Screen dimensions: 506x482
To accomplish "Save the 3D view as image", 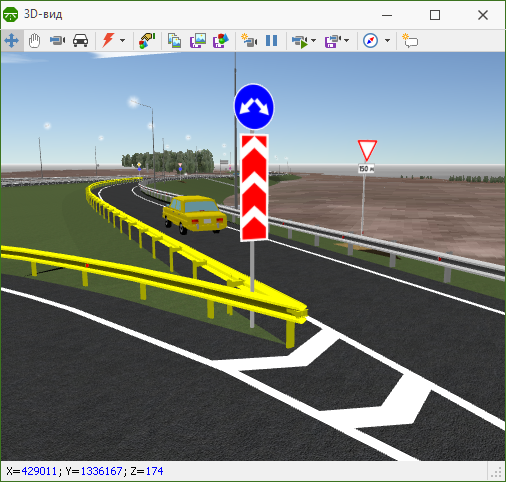I will (x=198, y=41).
